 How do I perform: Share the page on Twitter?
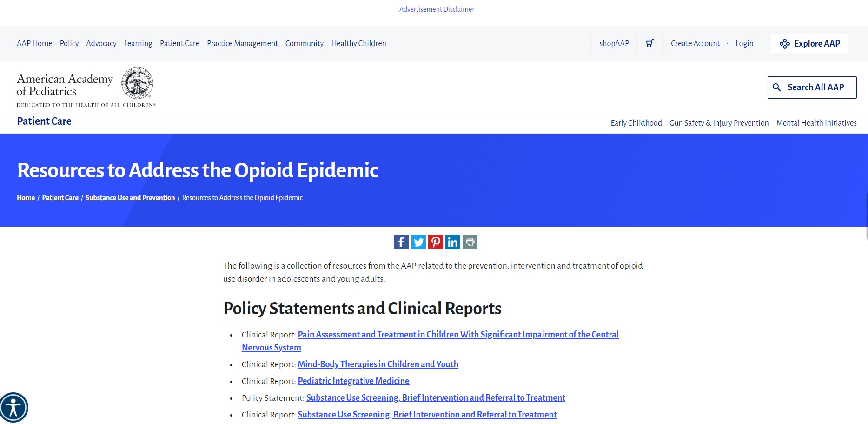(x=418, y=242)
